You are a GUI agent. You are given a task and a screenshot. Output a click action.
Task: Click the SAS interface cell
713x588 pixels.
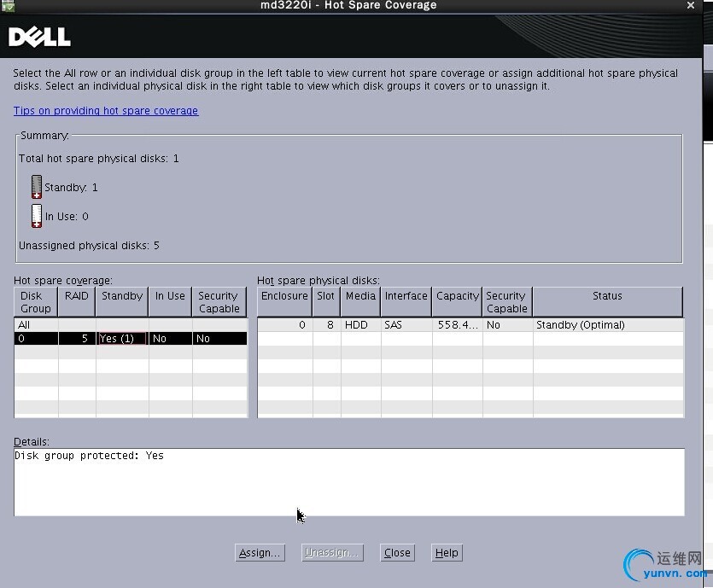(x=406, y=325)
